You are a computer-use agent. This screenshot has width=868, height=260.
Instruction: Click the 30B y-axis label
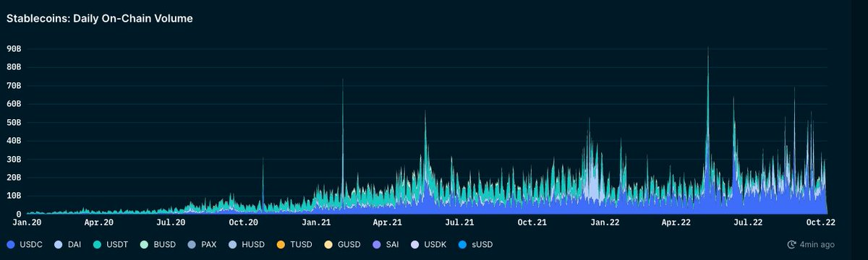(x=13, y=159)
